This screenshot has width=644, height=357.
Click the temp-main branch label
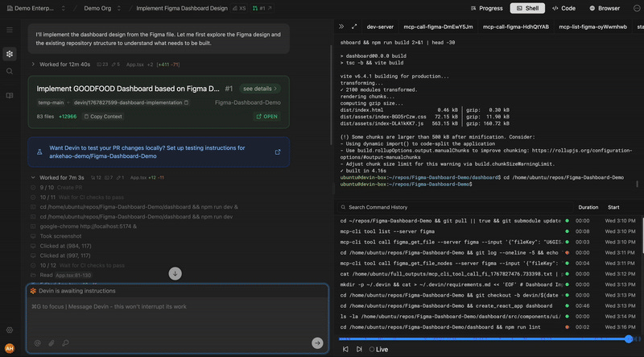tap(51, 102)
